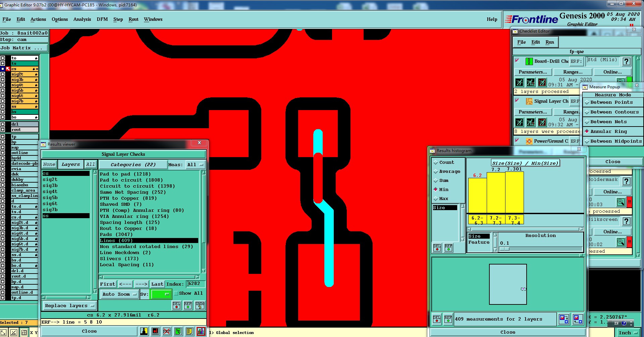The width and height of the screenshot is (644, 337).
Task: Open help question mark for Board-Drill Checks
Action: [626, 61]
